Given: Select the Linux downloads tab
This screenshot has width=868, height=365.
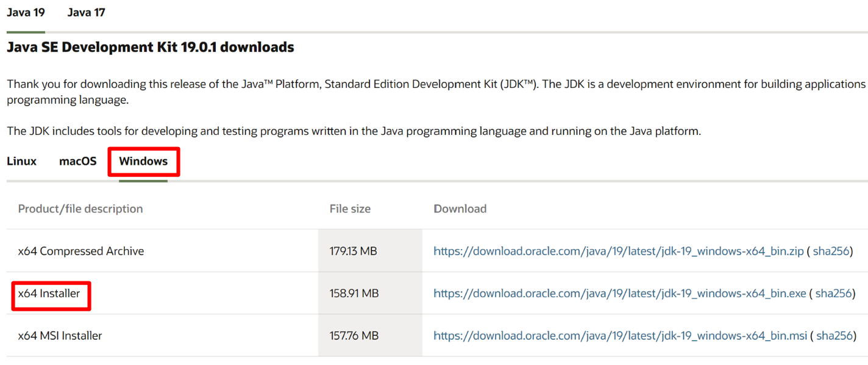Looking at the screenshot, I should click(x=22, y=161).
